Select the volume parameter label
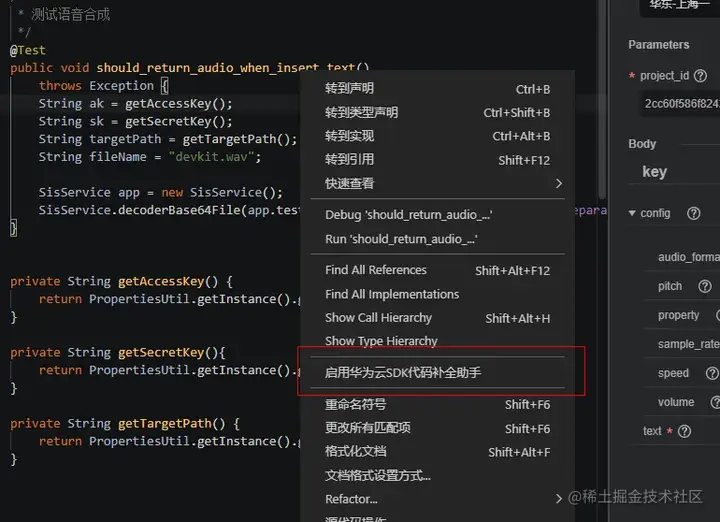 click(x=675, y=402)
